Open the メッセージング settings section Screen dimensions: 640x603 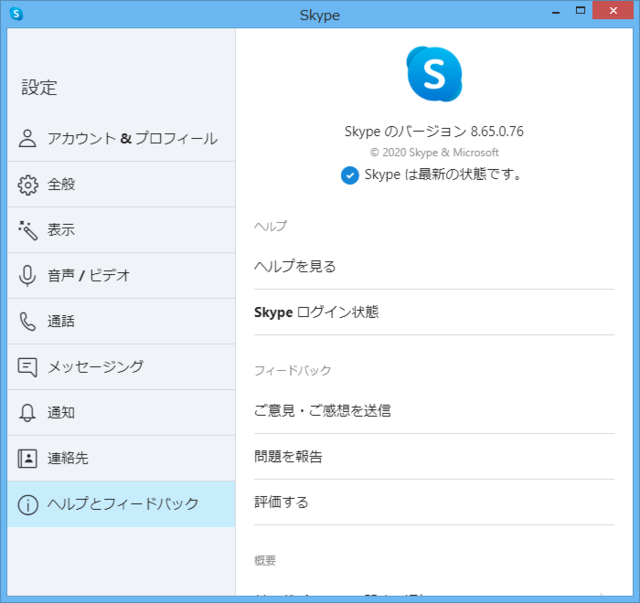[x=121, y=367]
